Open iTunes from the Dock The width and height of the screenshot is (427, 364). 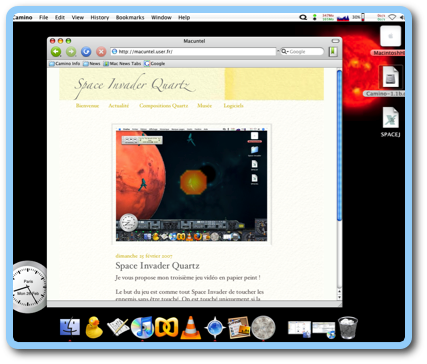click(x=142, y=327)
